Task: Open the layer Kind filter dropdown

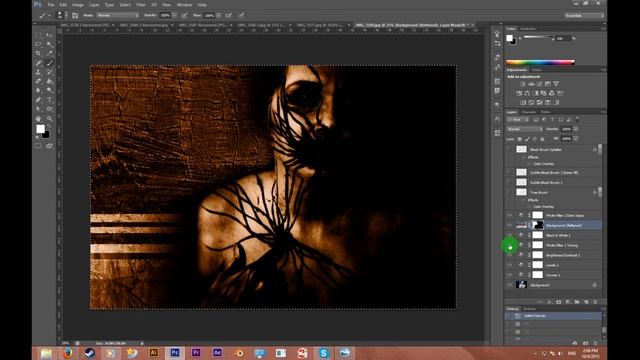Action: [x=518, y=120]
